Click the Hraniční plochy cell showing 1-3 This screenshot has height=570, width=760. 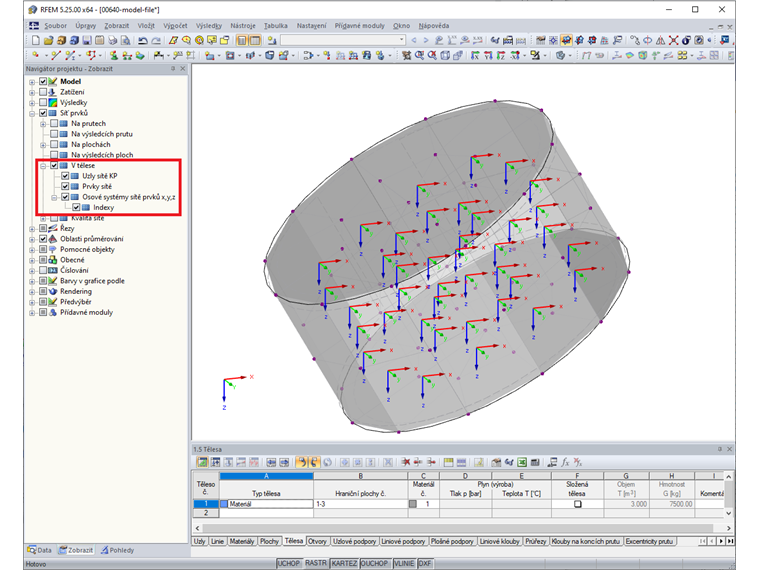pos(361,504)
